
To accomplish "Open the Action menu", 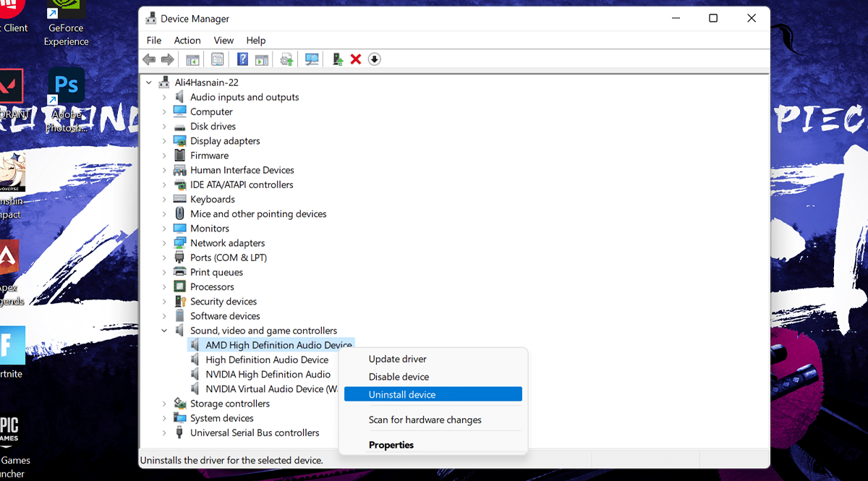I will click(187, 41).
